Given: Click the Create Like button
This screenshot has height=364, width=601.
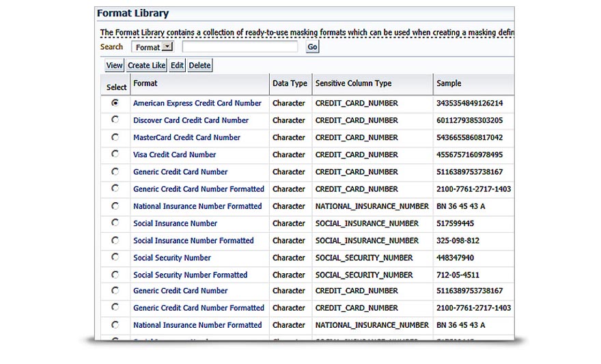Looking at the screenshot, I should 146,66.
